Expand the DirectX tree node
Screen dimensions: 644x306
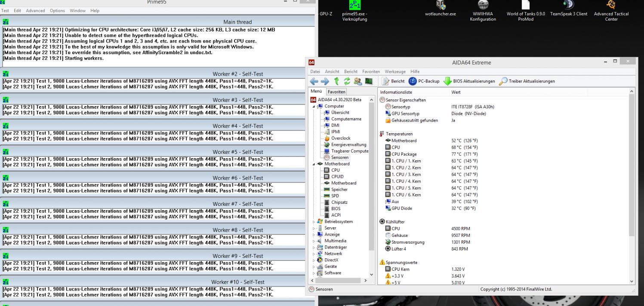click(314, 260)
